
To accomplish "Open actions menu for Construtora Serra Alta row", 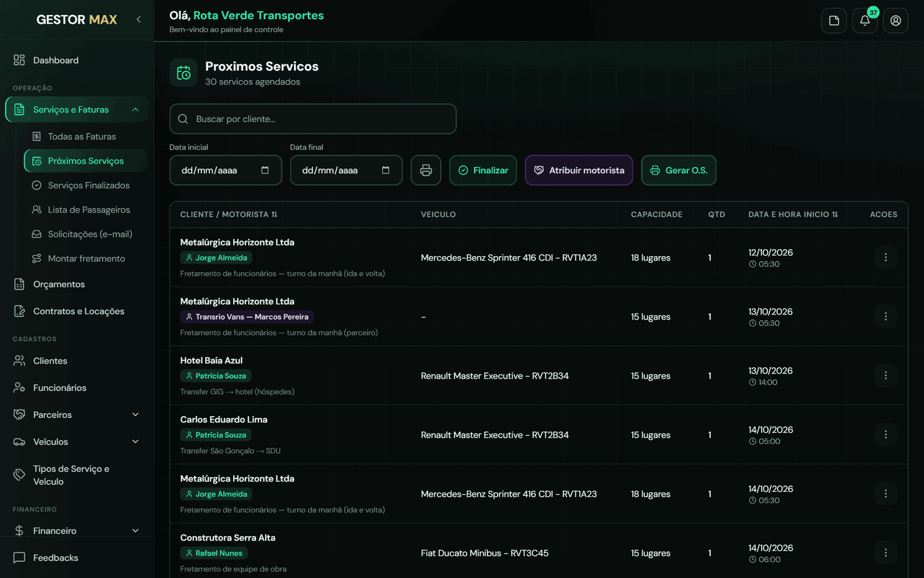I will pos(885,553).
